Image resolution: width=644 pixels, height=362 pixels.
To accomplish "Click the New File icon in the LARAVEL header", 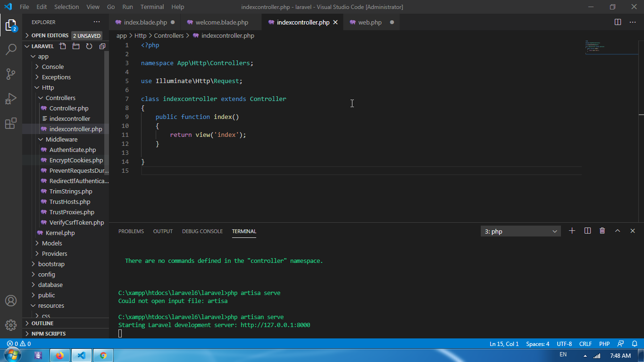I will pyautogui.click(x=63, y=46).
